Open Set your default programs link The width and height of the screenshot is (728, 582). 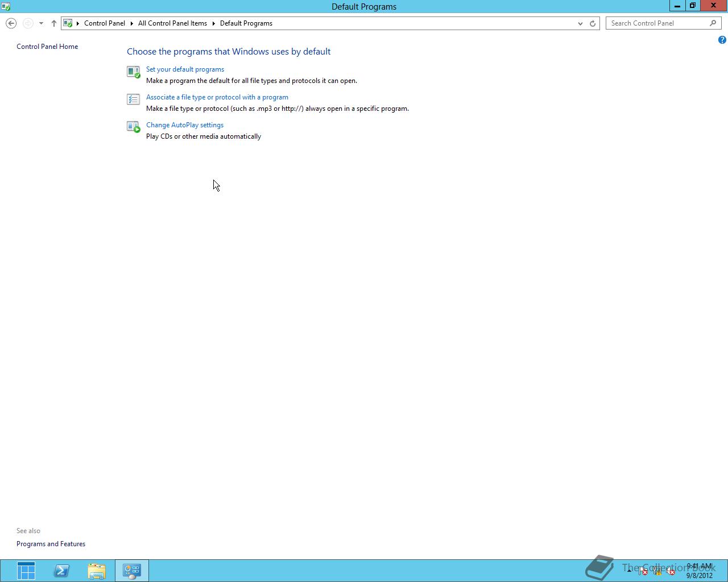185,69
